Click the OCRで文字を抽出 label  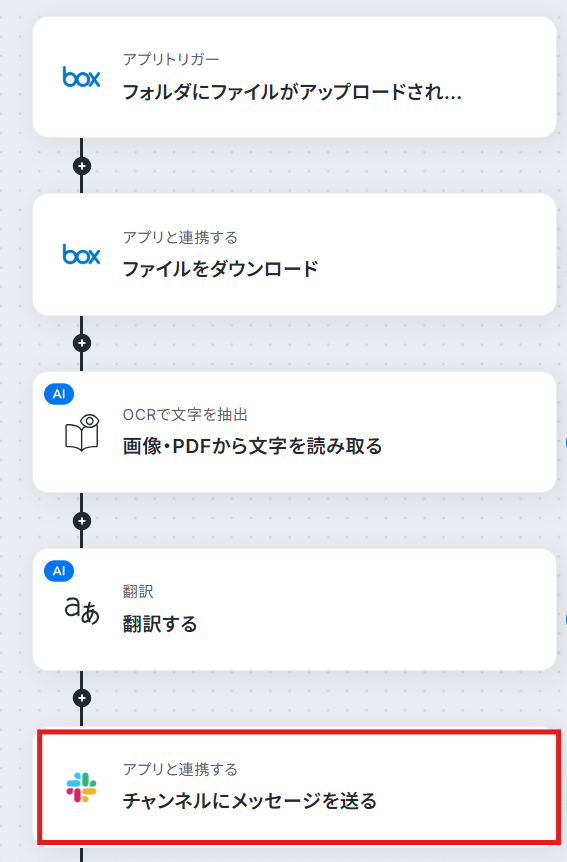[185, 415]
